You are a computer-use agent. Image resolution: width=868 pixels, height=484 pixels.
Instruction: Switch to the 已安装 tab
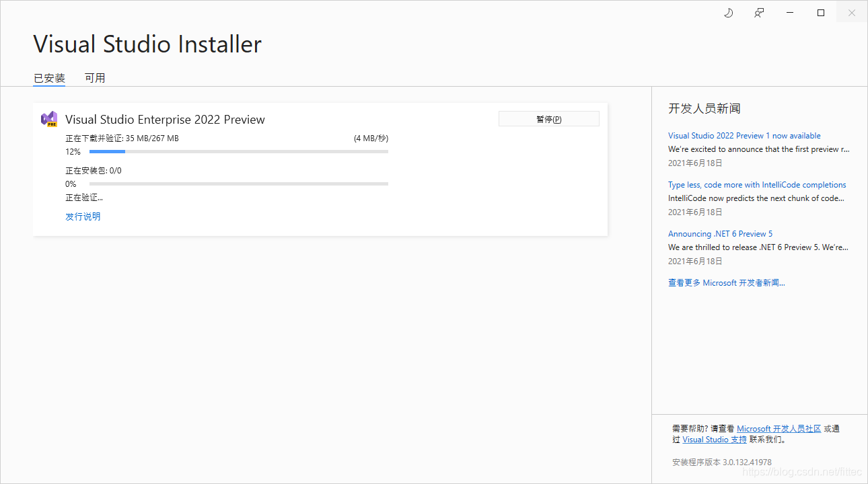click(49, 78)
